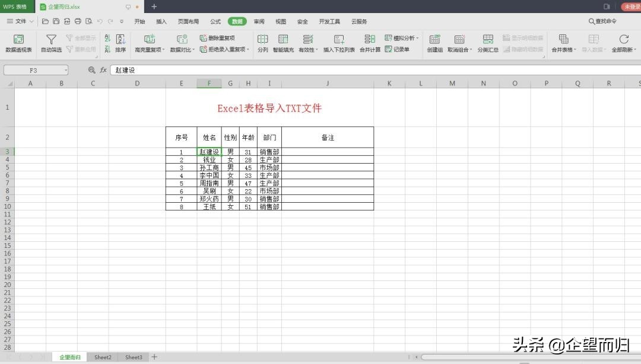Click 删除重复项 remove duplicates
The height and width of the screenshot is (364, 641).
click(x=217, y=38)
